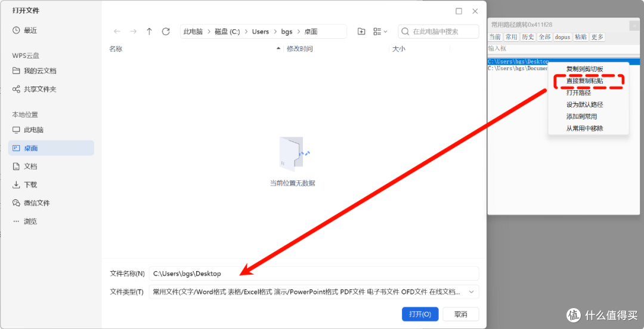Close the 常用路径跳转 window
Image resolution: width=644 pixels, height=329 pixels.
point(634,26)
